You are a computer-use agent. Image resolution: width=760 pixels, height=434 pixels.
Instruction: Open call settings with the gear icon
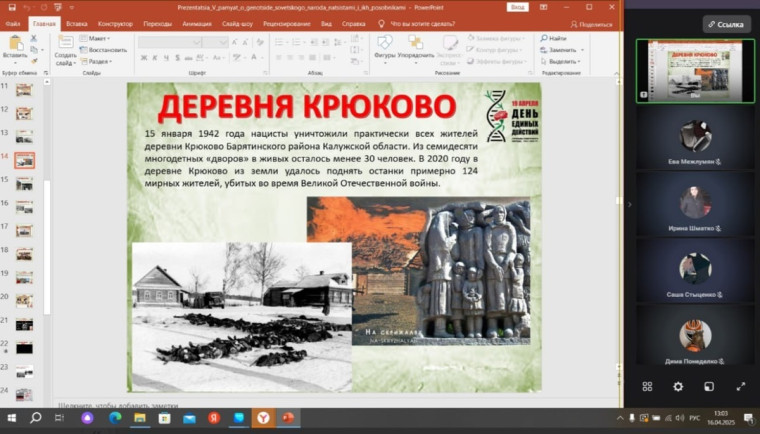coord(678,386)
